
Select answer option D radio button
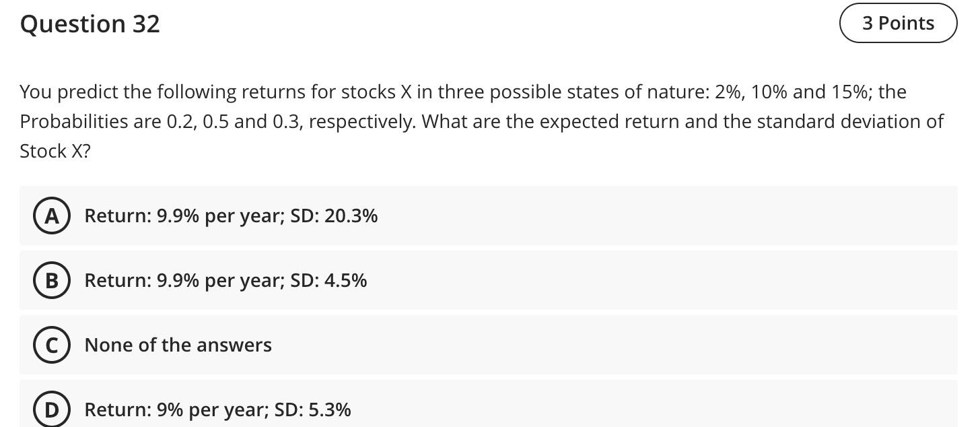[x=52, y=409]
